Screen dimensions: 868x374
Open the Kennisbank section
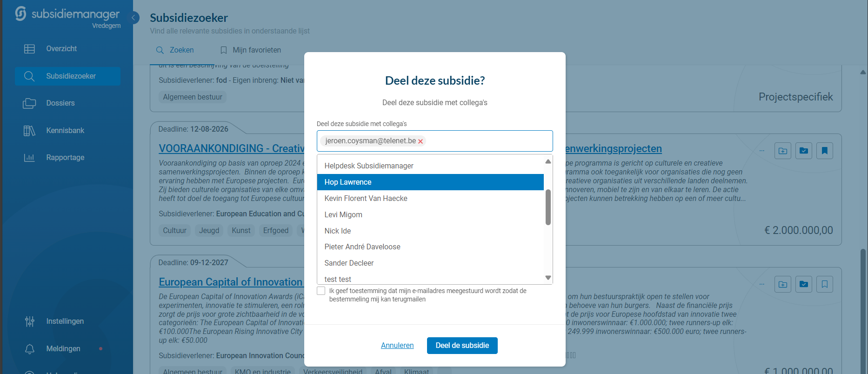click(65, 130)
